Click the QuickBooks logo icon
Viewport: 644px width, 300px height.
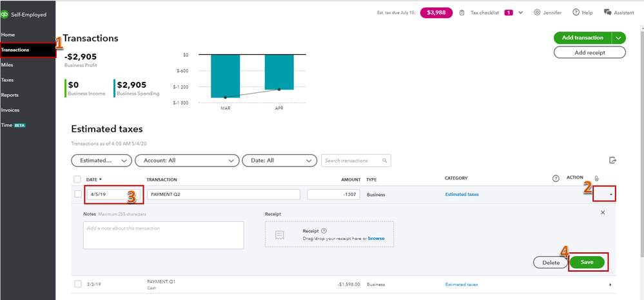click(x=4, y=14)
